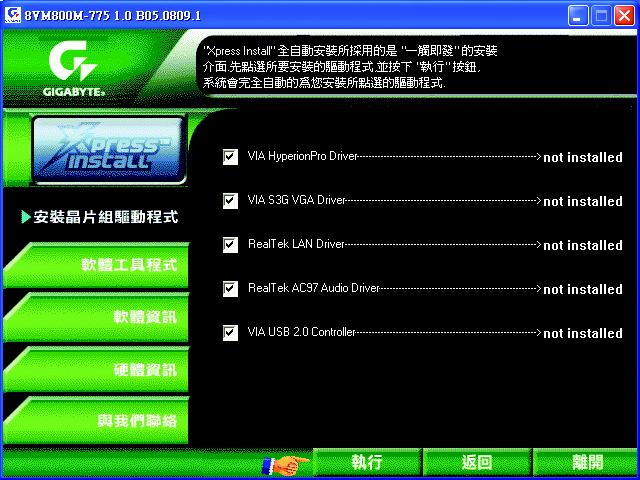Click the Xpress Install banner button

(109, 150)
